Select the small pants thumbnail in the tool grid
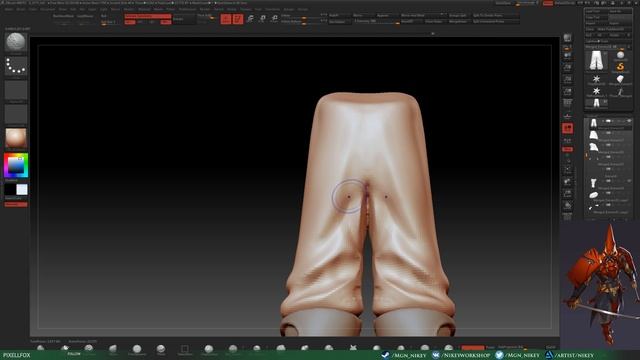 [596, 103]
